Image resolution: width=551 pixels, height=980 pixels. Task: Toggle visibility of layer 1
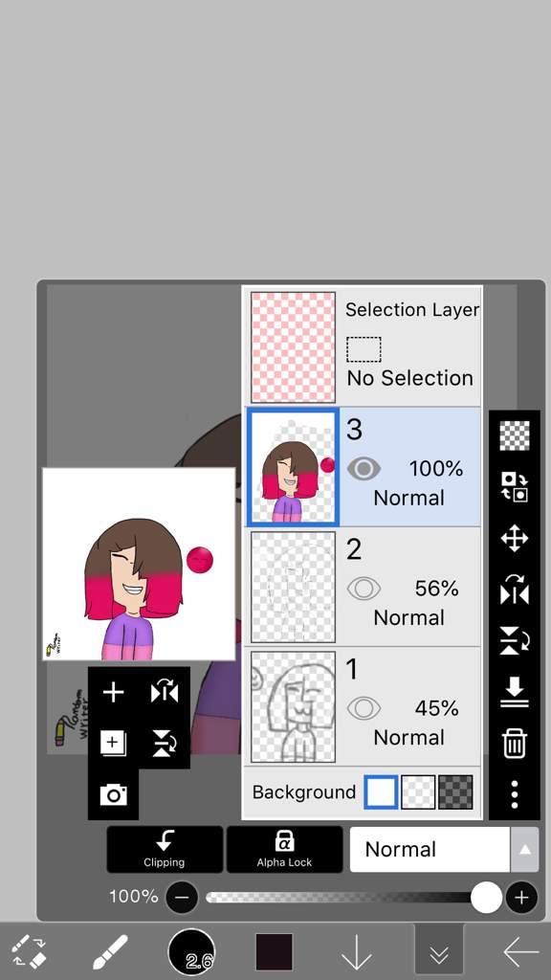(x=364, y=708)
